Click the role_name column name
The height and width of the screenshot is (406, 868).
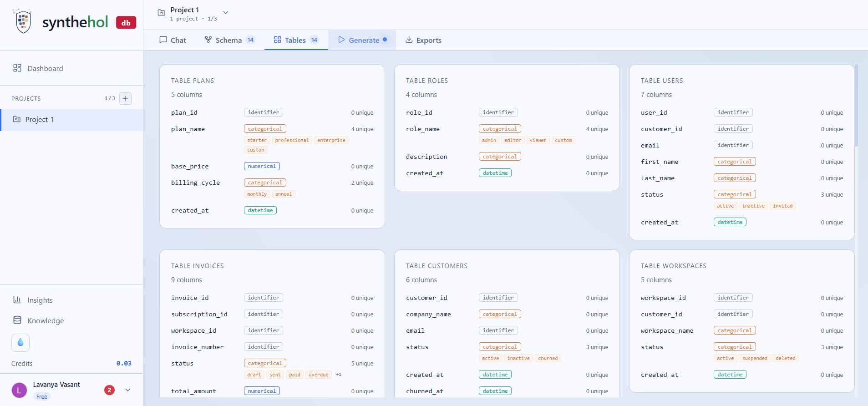(x=423, y=129)
